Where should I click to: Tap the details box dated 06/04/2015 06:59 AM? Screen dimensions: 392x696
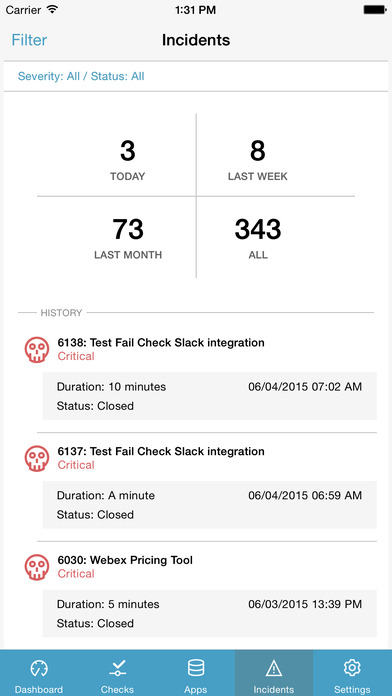click(210, 505)
